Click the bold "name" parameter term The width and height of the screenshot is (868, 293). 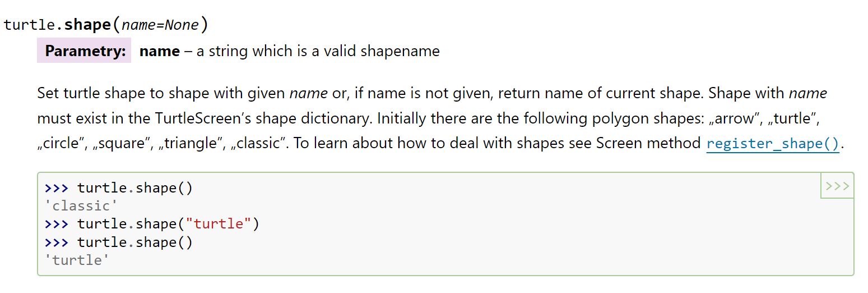(x=160, y=51)
